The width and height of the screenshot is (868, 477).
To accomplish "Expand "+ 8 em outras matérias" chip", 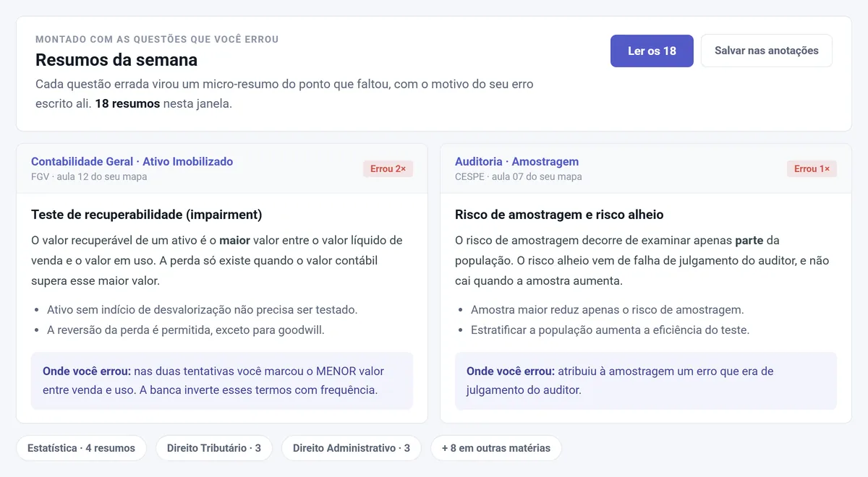I will pos(496,448).
